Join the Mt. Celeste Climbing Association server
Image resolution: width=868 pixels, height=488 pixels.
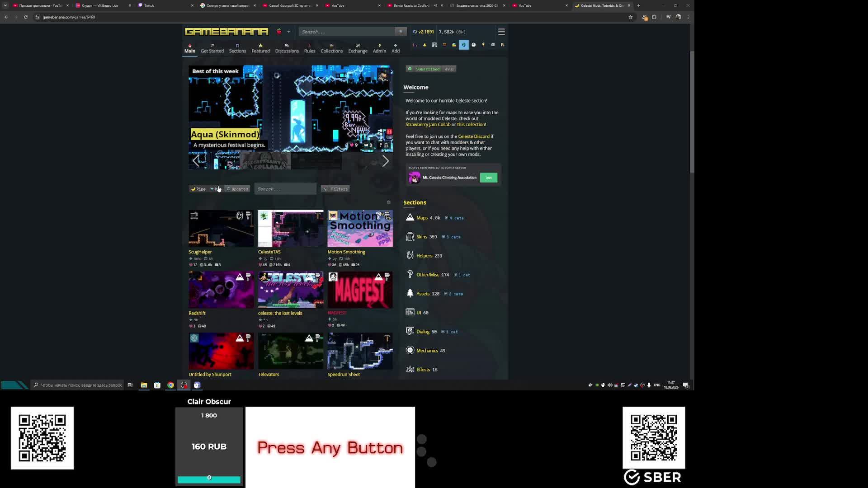coord(489,178)
